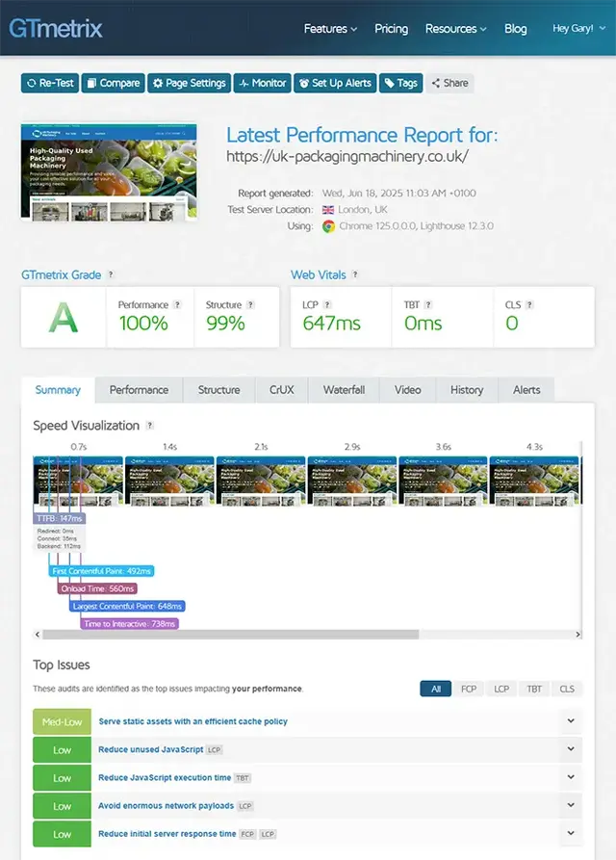The height and width of the screenshot is (860, 616).
Task: Click help icon next to Web Vitals
Action: (x=355, y=274)
